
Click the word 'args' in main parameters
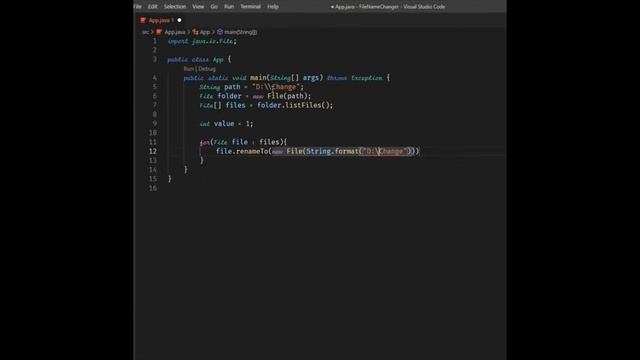tap(311, 78)
